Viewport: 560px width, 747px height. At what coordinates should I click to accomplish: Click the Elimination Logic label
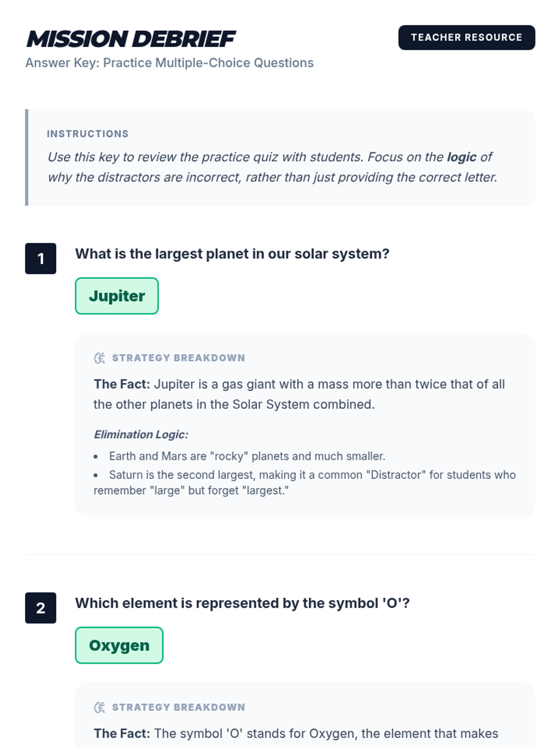[x=141, y=435]
